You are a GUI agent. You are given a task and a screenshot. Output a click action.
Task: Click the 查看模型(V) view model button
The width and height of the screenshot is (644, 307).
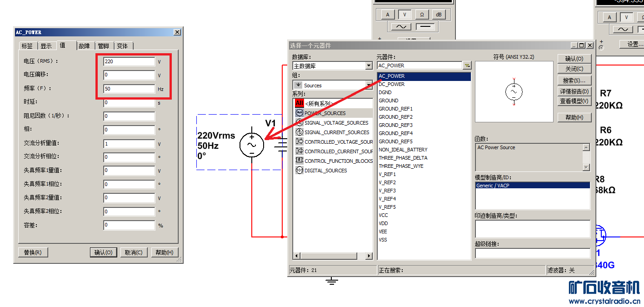(x=574, y=101)
